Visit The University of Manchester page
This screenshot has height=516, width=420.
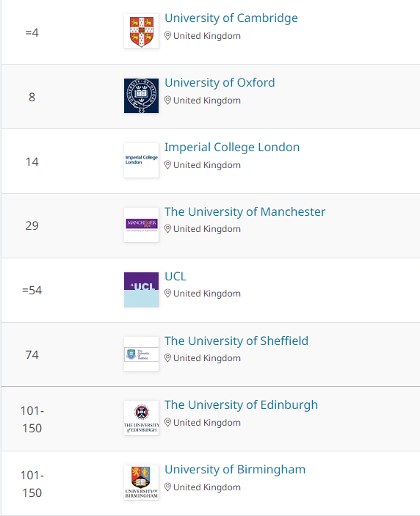pos(245,212)
